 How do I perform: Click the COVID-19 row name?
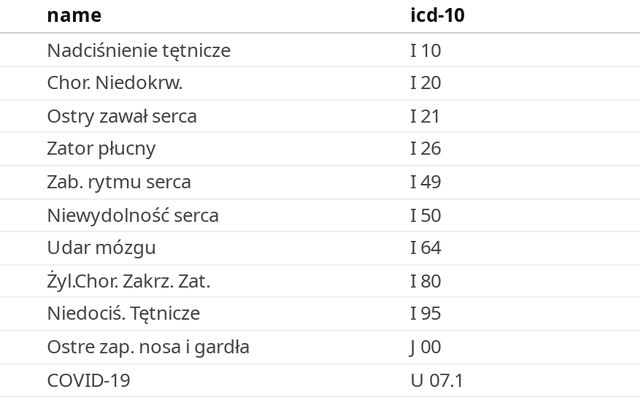point(89,380)
